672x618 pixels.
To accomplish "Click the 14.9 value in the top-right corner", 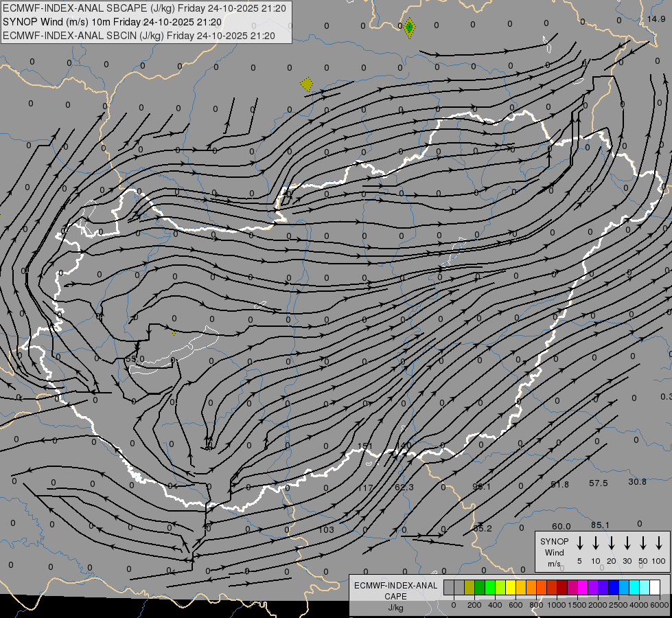I will click(656, 19).
